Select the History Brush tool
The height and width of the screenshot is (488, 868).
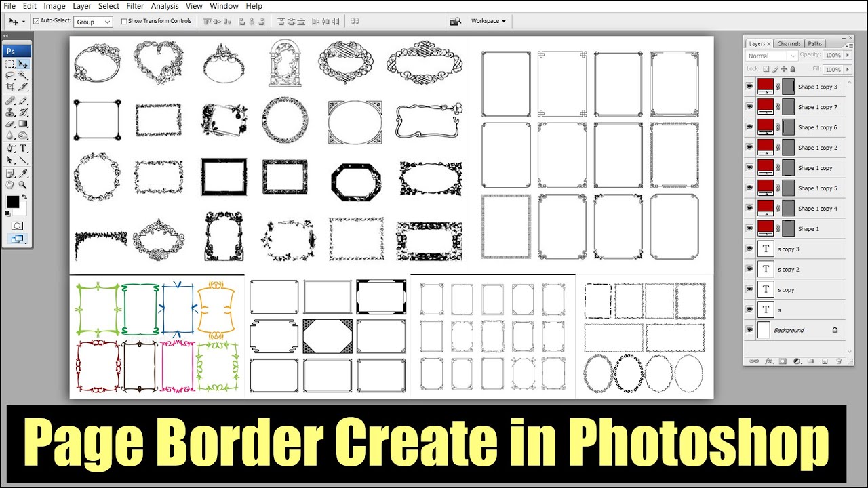pos(23,113)
